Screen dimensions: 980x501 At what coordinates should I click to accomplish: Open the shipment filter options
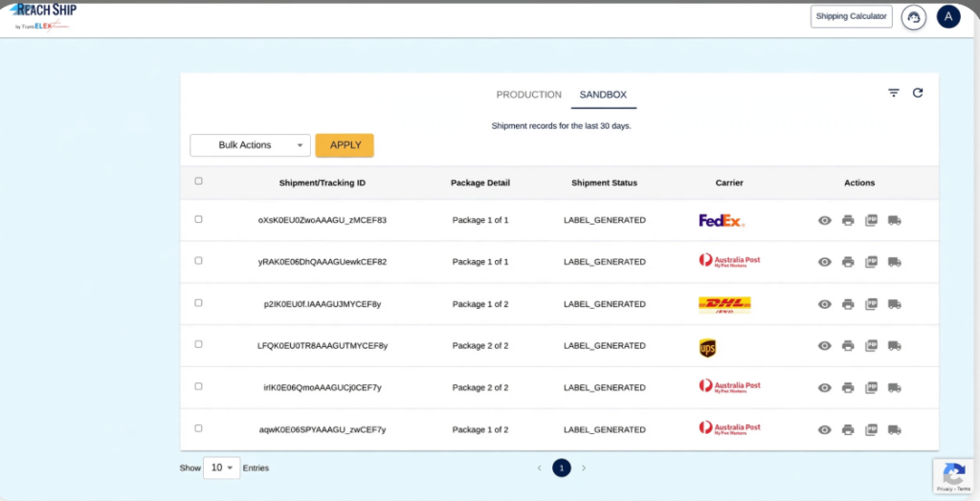(894, 93)
